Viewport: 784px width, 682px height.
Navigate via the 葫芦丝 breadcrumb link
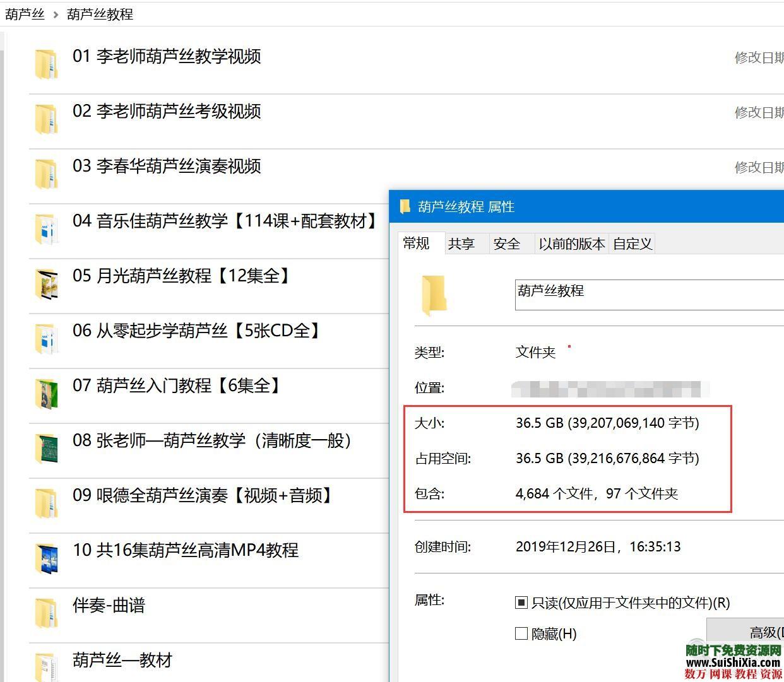pyautogui.click(x=25, y=13)
